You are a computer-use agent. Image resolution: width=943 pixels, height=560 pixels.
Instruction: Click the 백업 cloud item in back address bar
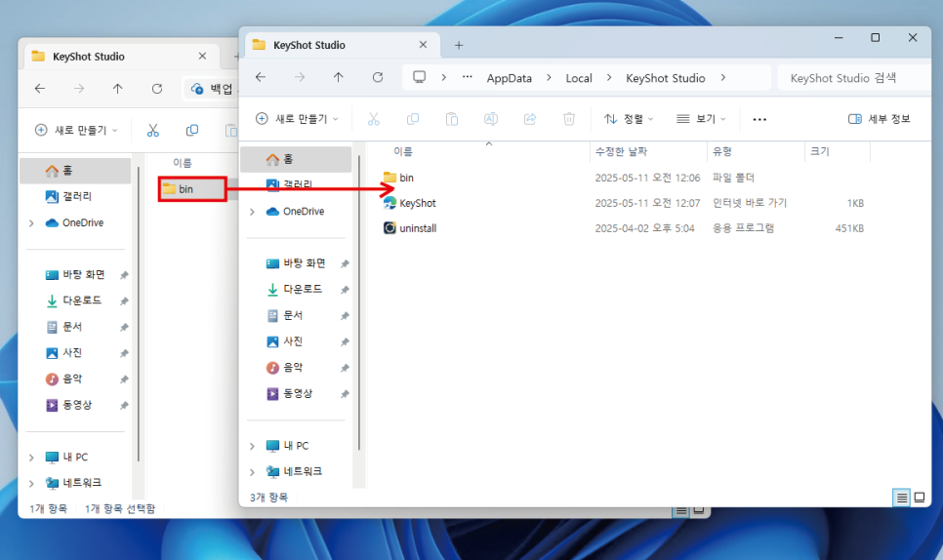(212, 89)
